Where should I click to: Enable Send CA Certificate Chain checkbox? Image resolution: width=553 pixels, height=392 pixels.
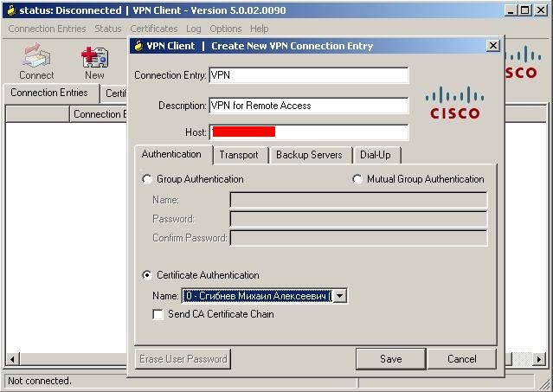[158, 314]
